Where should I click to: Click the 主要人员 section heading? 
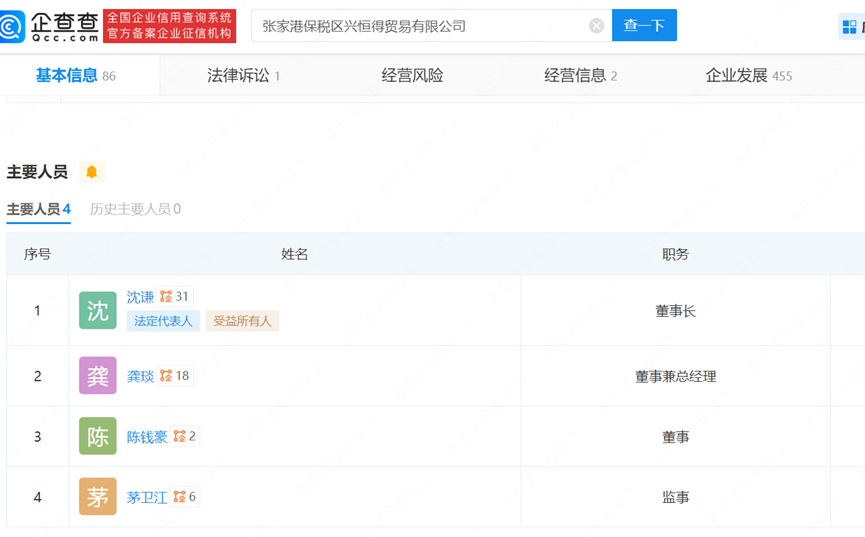coord(37,172)
